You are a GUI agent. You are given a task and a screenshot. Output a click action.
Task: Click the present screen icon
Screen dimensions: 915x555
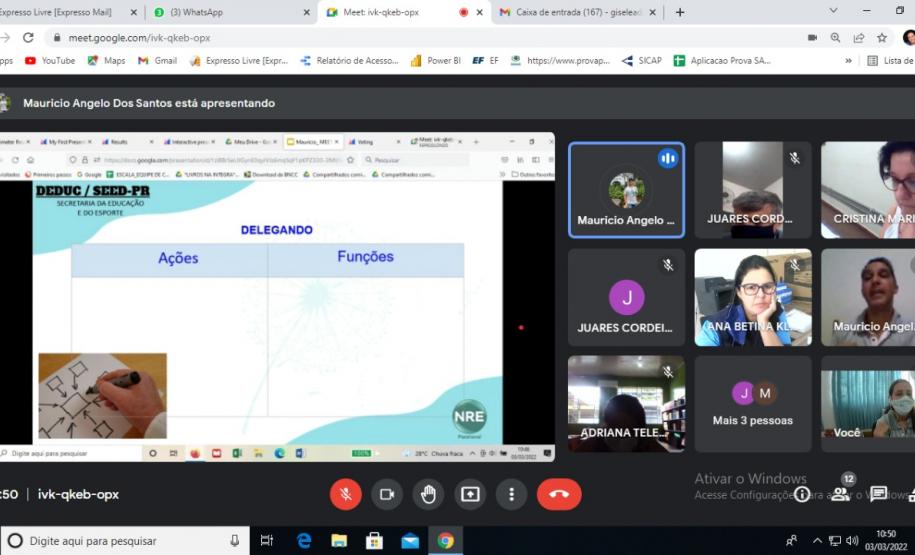click(470, 494)
